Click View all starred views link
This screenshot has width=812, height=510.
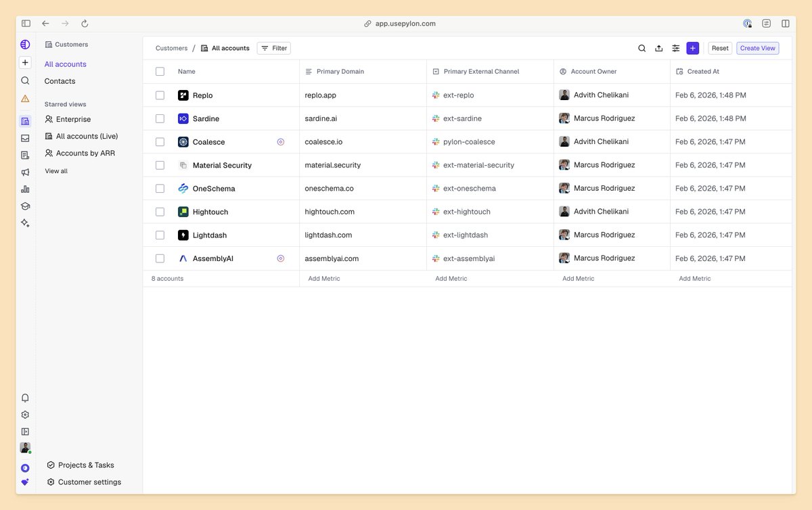click(56, 171)
